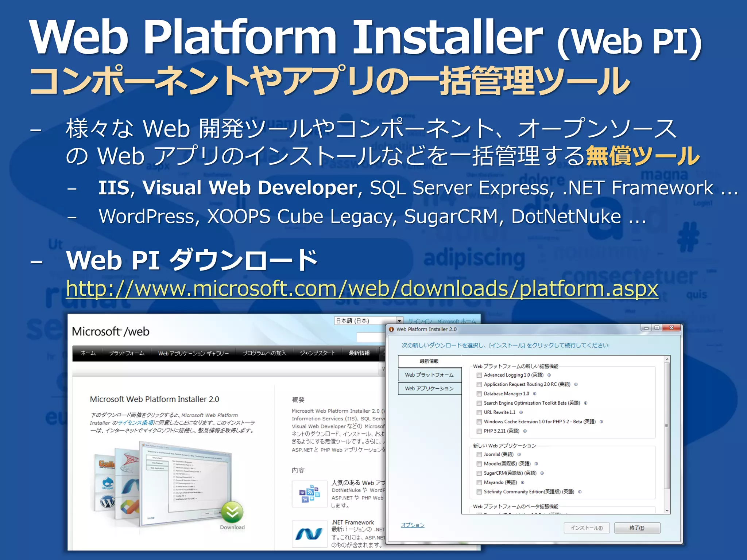Tick the PHP 5.2.11 checkbox

click(479, 431)
